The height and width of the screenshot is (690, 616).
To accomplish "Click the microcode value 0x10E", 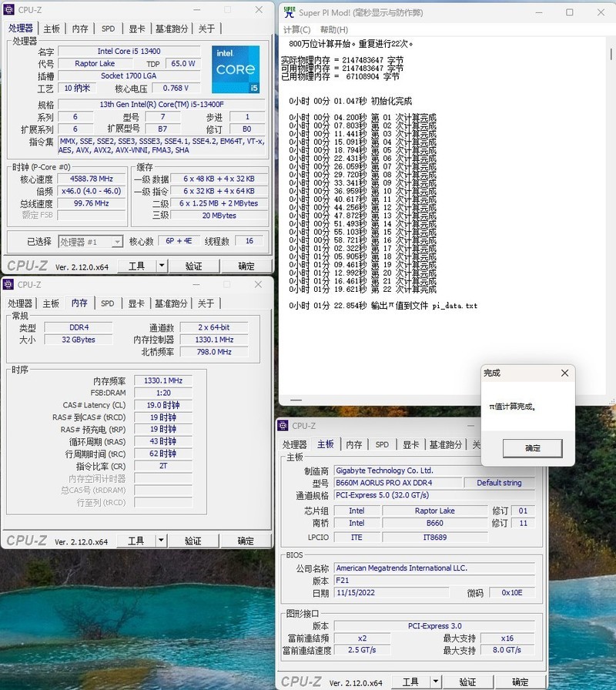I will [x=512, y=593].
